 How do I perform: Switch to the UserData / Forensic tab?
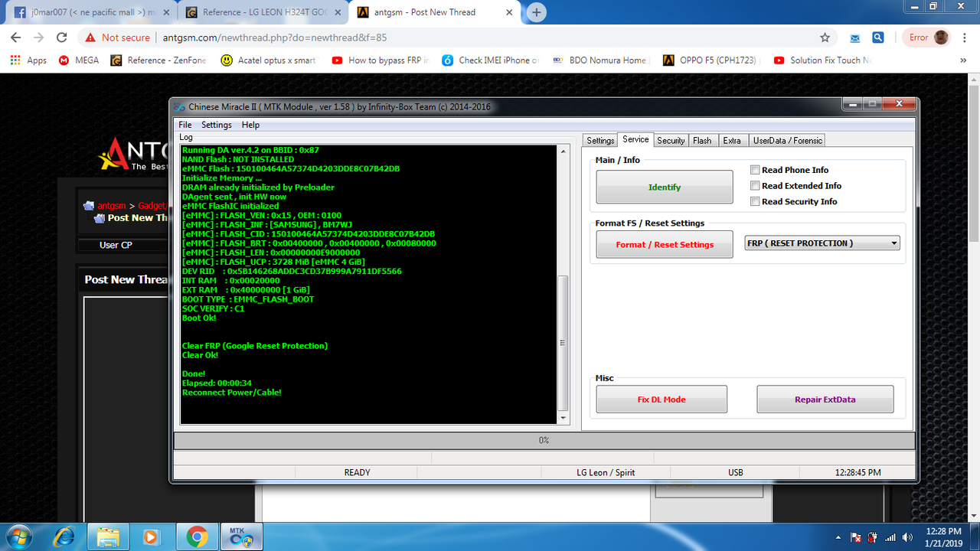coord(787,140)
